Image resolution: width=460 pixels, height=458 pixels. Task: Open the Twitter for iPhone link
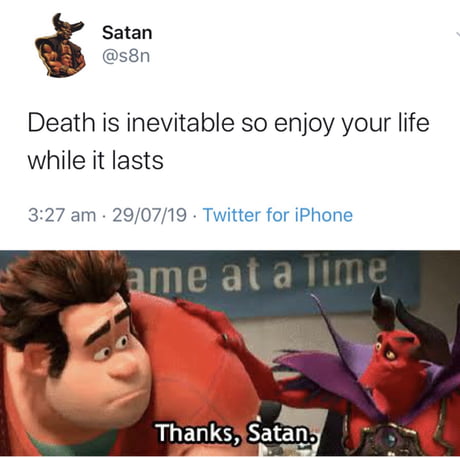pos(278,215)
